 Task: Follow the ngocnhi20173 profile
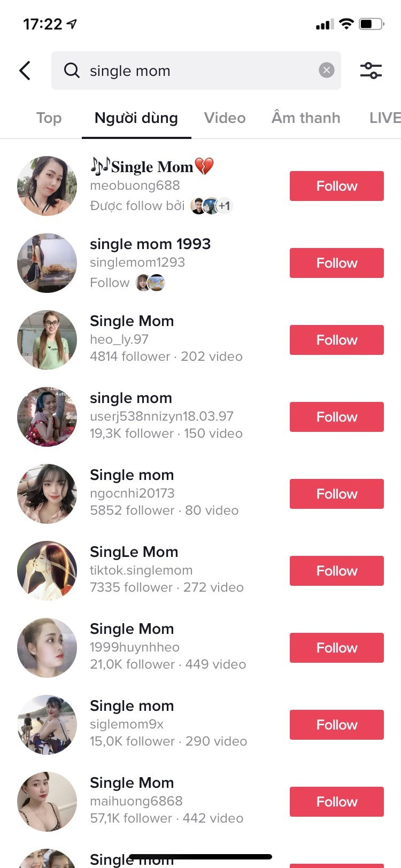coord(336,494)
